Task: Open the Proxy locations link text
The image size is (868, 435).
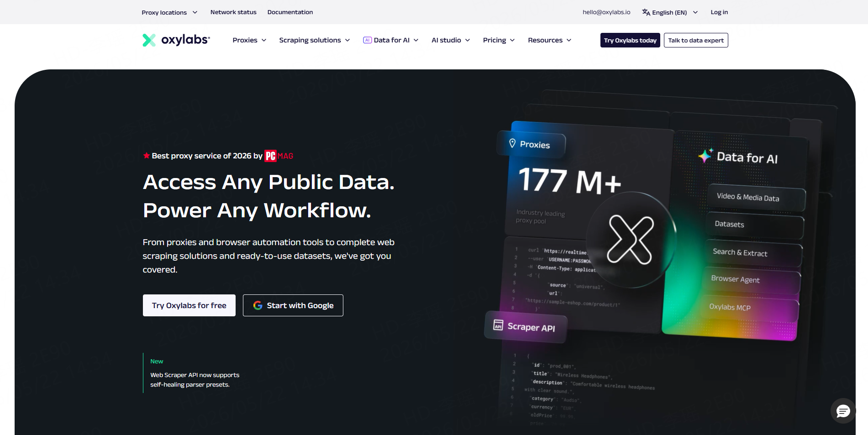Action: coord(164,12)
